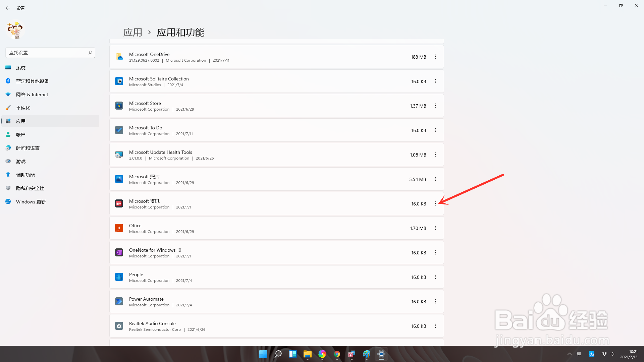This screenshot has height=362, width=644.
Task: Open taskbar search magnifier
Action: [x=278, y=354]
